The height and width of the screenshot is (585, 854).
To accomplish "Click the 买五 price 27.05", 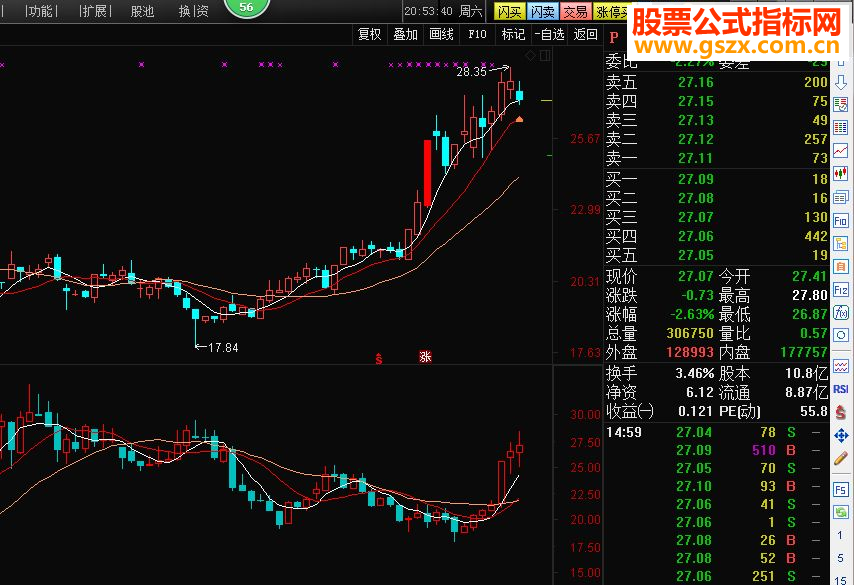I will pos(696,255).
